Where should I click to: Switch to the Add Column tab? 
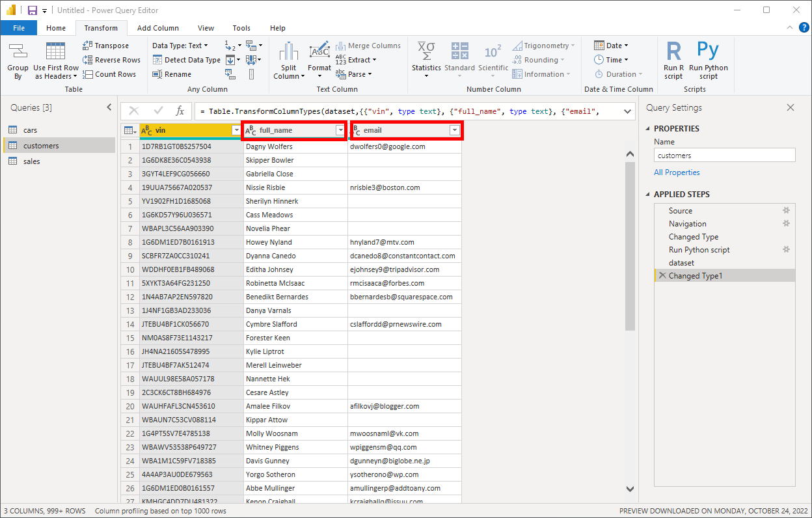158,28
